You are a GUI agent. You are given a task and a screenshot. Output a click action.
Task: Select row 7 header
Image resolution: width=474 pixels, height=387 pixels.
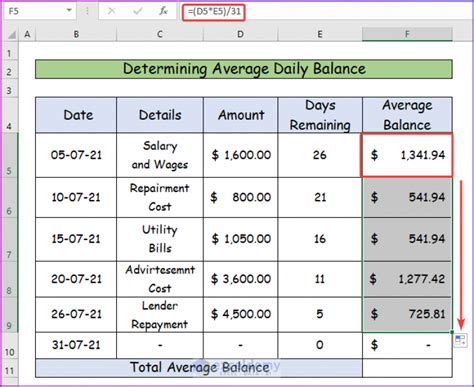coord(9,239)
